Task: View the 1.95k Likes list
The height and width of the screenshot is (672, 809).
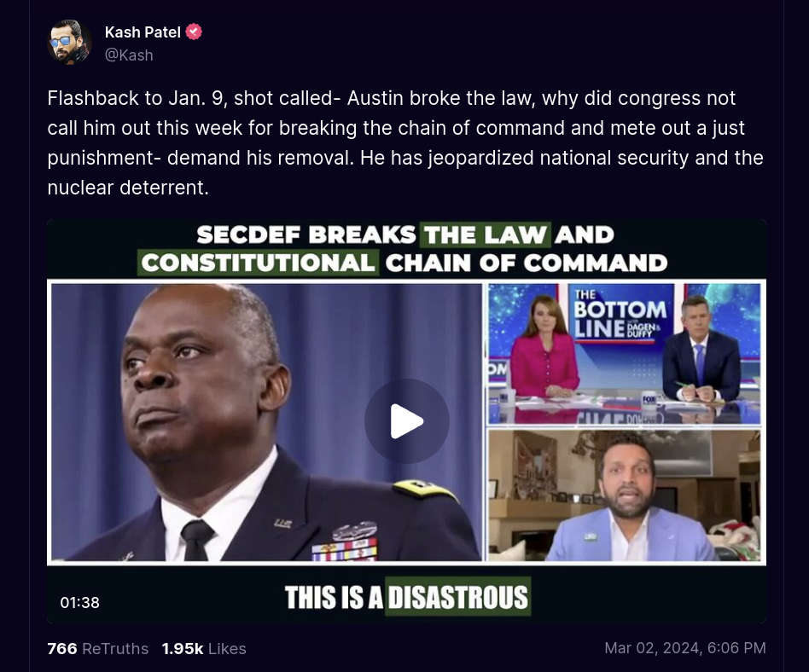Action: pos(204,648)
